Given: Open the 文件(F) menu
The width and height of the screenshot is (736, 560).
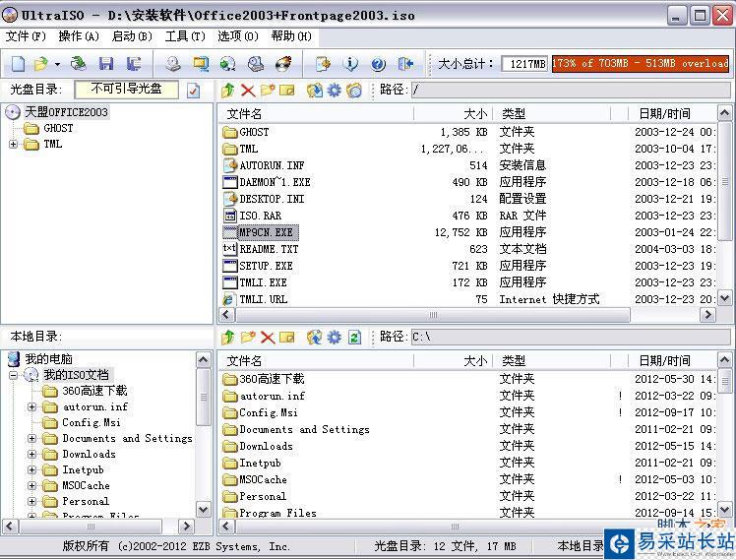Looking at the screenshot, I should (26, 36).
